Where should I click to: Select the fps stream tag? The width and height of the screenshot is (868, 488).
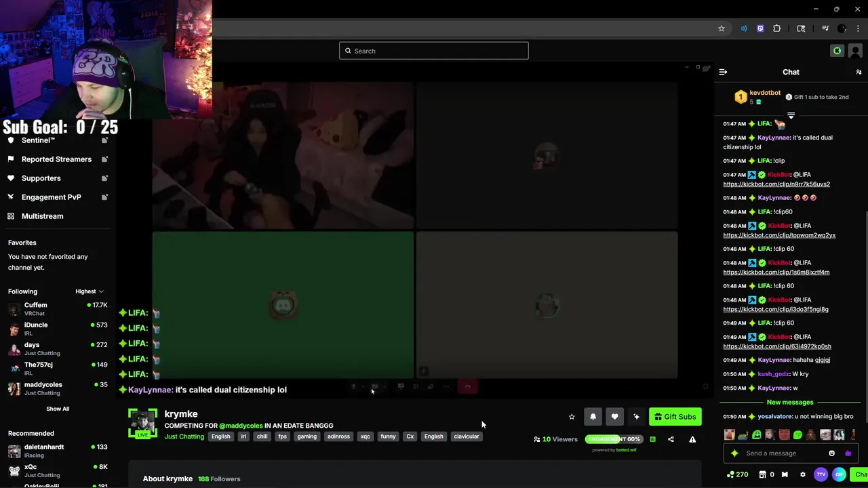click(x=282, y=436)
